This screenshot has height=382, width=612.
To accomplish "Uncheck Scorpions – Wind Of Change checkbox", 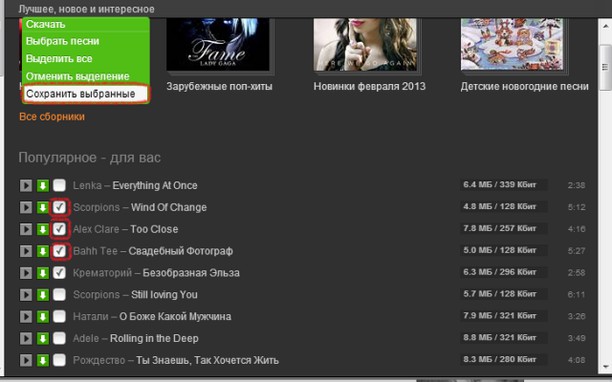I will [59, 207].
